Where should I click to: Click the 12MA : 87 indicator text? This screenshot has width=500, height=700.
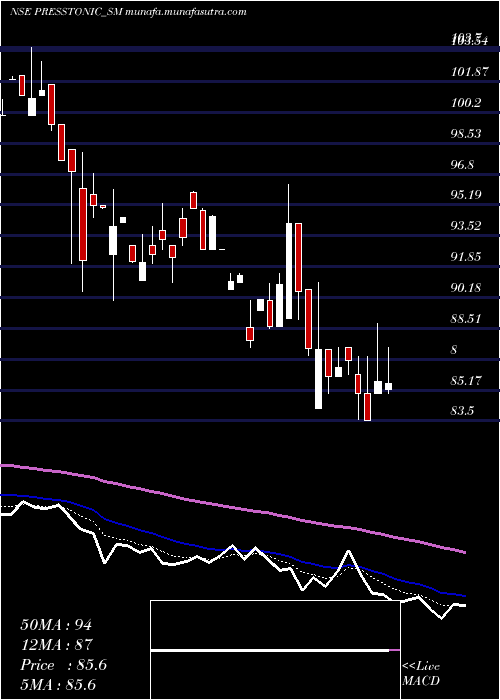(x=56, y=645)
